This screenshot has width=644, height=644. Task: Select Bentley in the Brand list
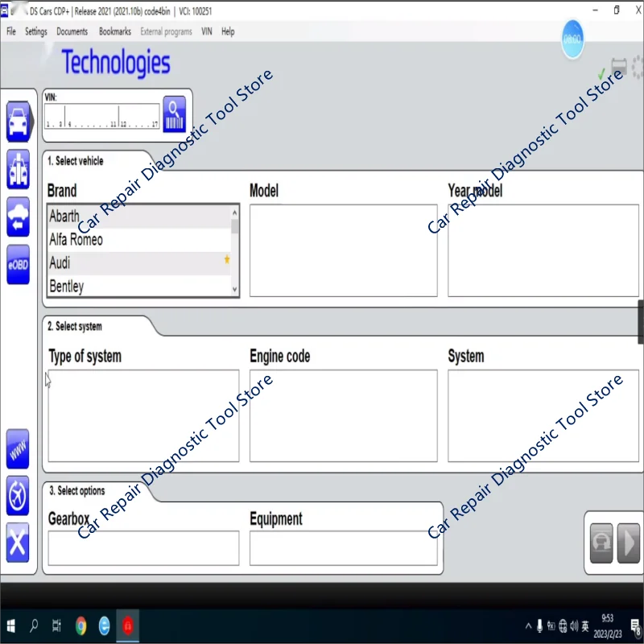139,286
